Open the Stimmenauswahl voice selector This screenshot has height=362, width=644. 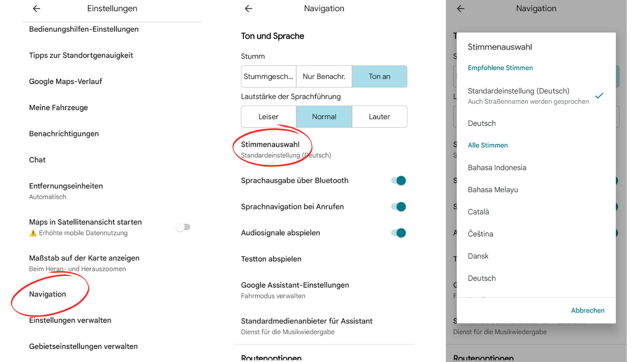pyautogui.click(x=270, y=149)
